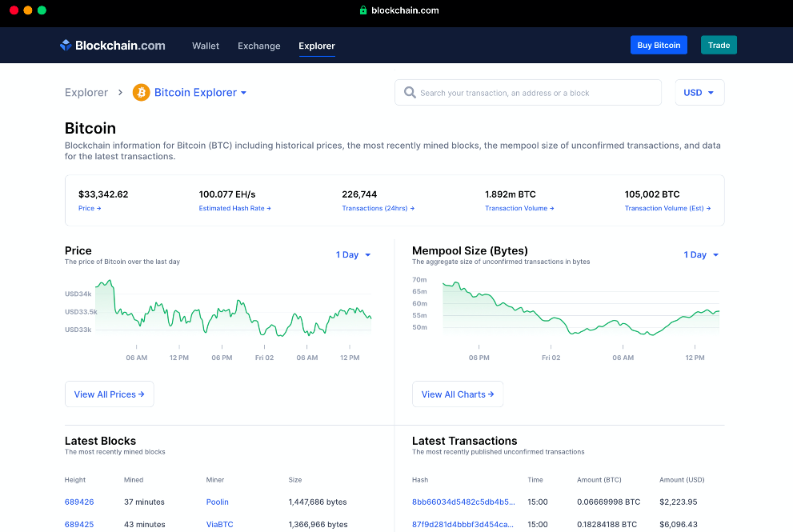Open View All Charts
Viewport: 793px width, 532px height.
point(457,394)
